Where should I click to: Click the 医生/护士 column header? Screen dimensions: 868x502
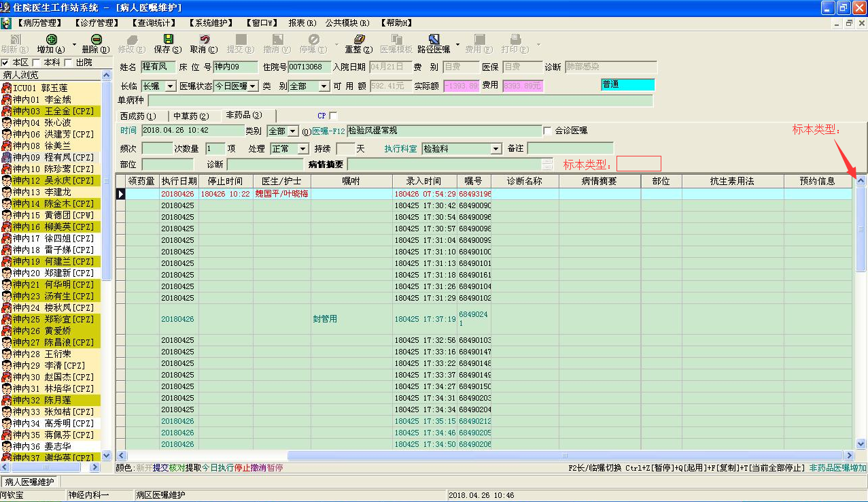coord(281,181)
